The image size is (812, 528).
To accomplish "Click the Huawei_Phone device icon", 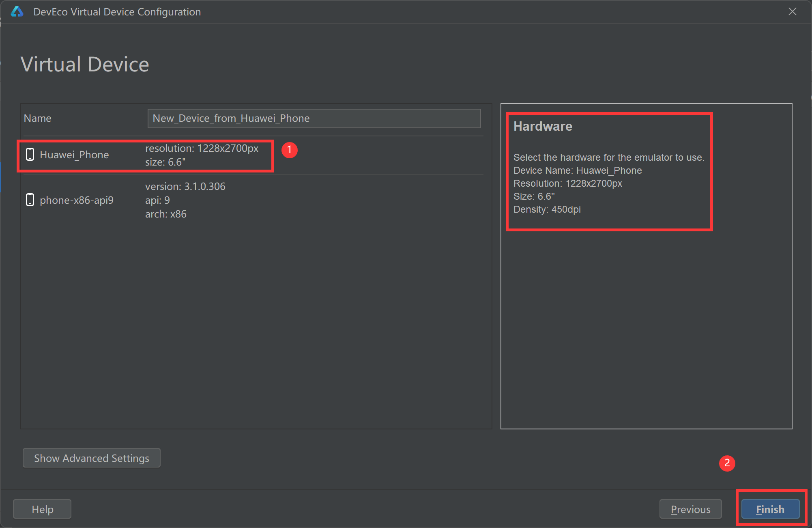I will click(30, 154).
